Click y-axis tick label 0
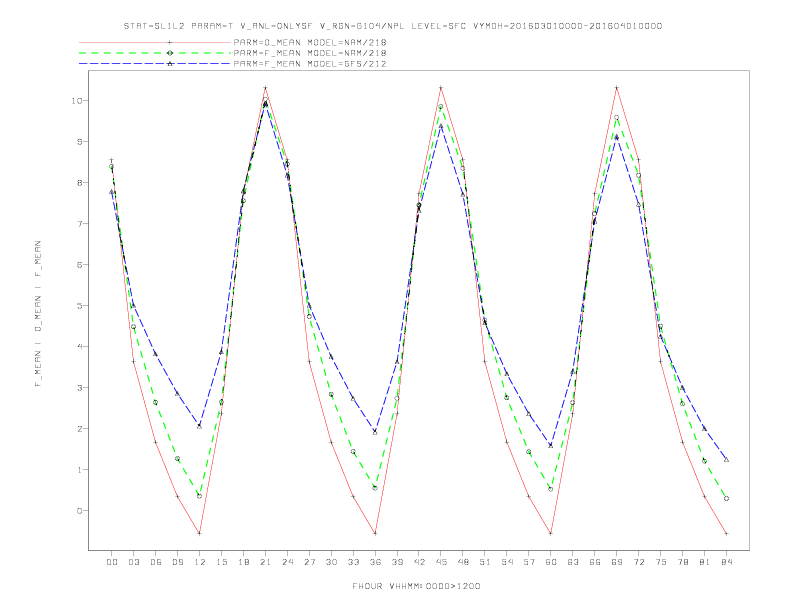 [79, 511]
